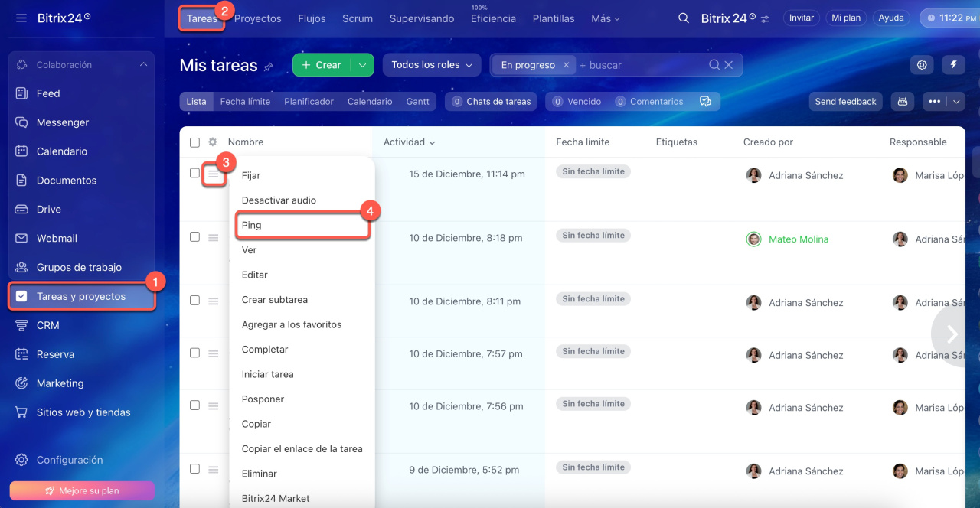The height and width of the screenshot is (508, 980).
Task: Click the lightning bolt automation icon
Action: point(953,65)
